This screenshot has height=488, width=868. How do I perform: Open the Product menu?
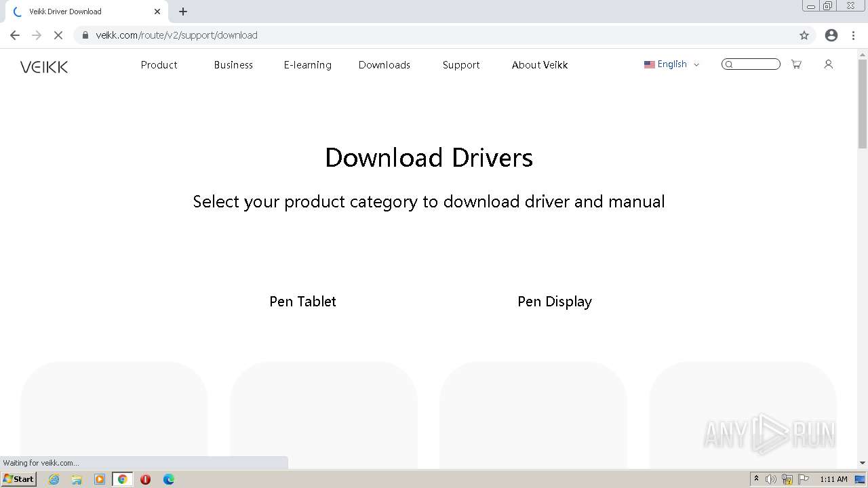pos(159,65)
